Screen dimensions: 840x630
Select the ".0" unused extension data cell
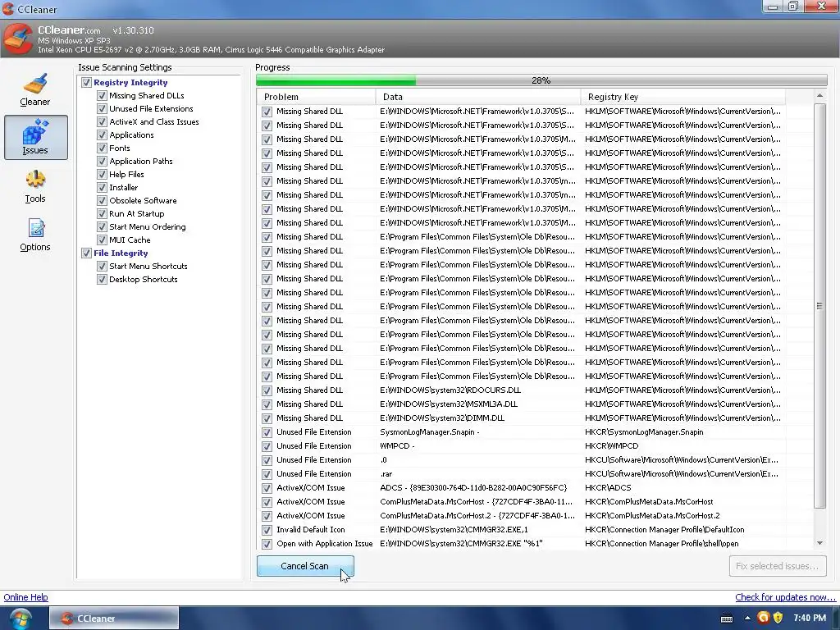tap(383, 459)
